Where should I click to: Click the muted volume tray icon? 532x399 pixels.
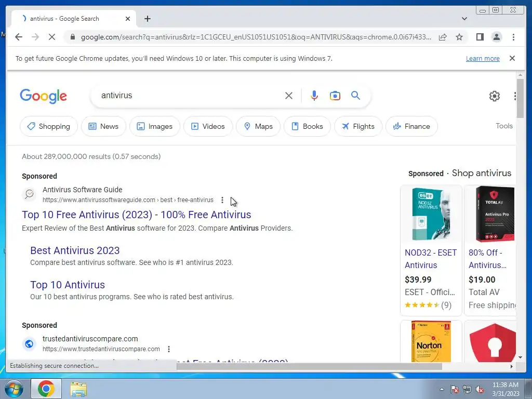(480, 390)
